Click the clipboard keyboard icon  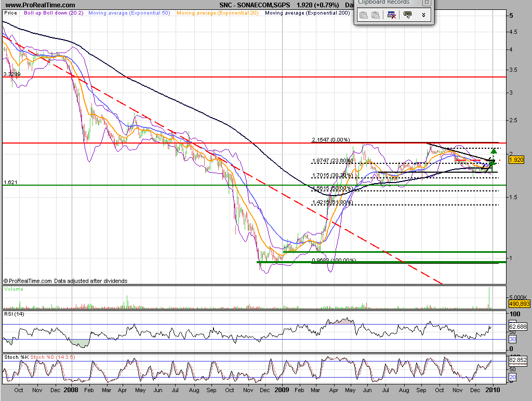pyautogui.click(x=408, y=15)
